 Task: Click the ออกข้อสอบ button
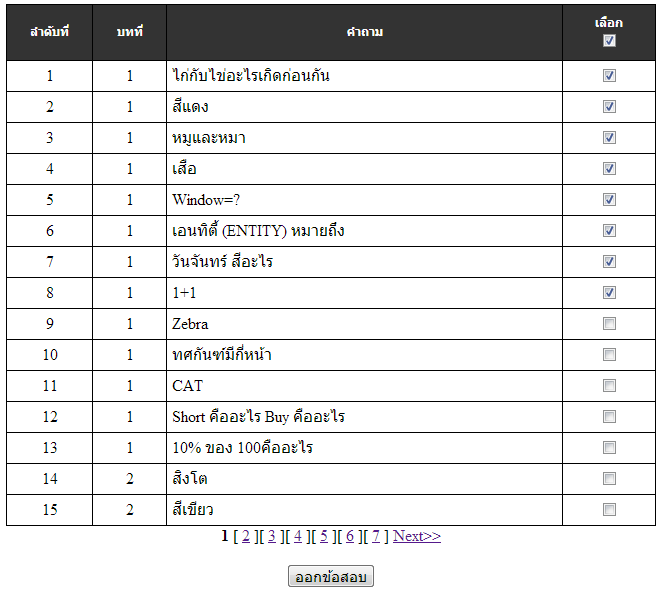(331, 576)
